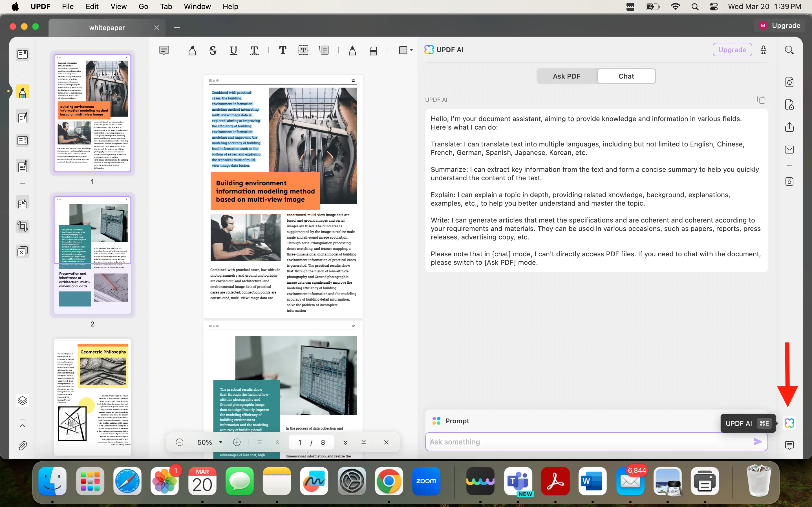Image resolution: width=812 pixels, height=507 pixels.
Task: Click the attachment paperclip icon
Action: [x=23, y=445]
